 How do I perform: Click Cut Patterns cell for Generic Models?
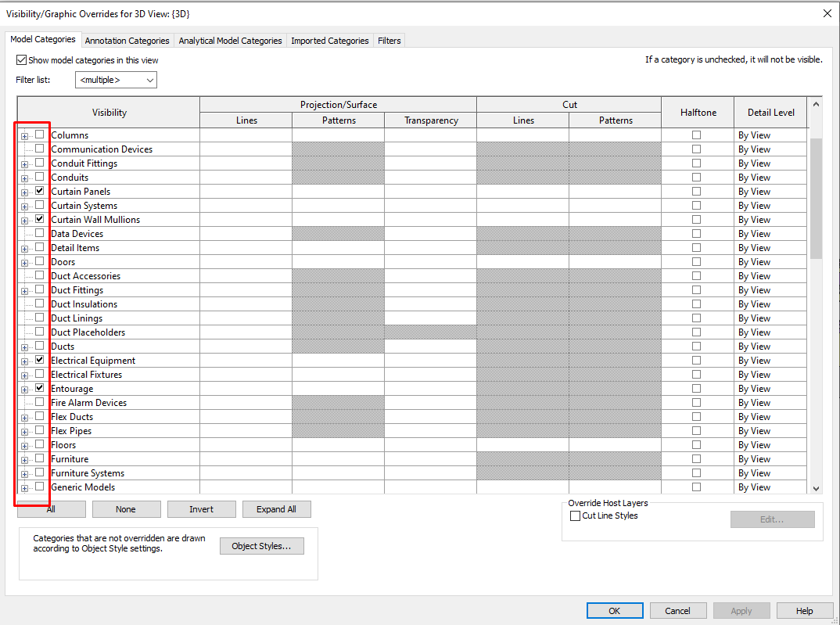(x=615, y=487)
